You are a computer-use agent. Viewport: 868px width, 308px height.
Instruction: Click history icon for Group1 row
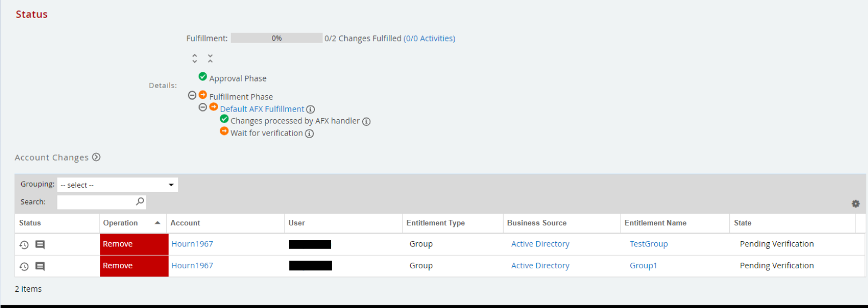click(24, 267)
